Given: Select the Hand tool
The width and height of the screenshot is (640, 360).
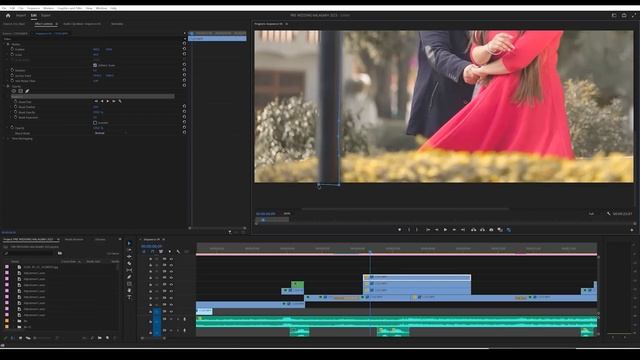Looking at the screenshot, I should [129, 291].
